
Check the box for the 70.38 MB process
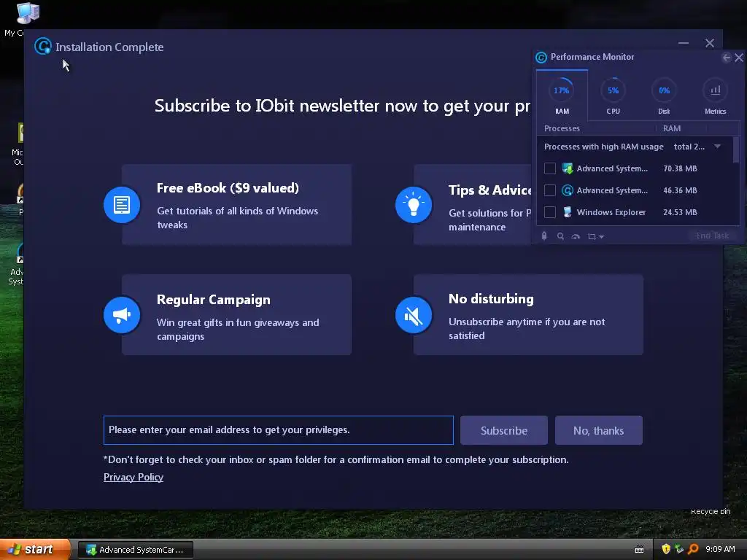tap(550, 168)
